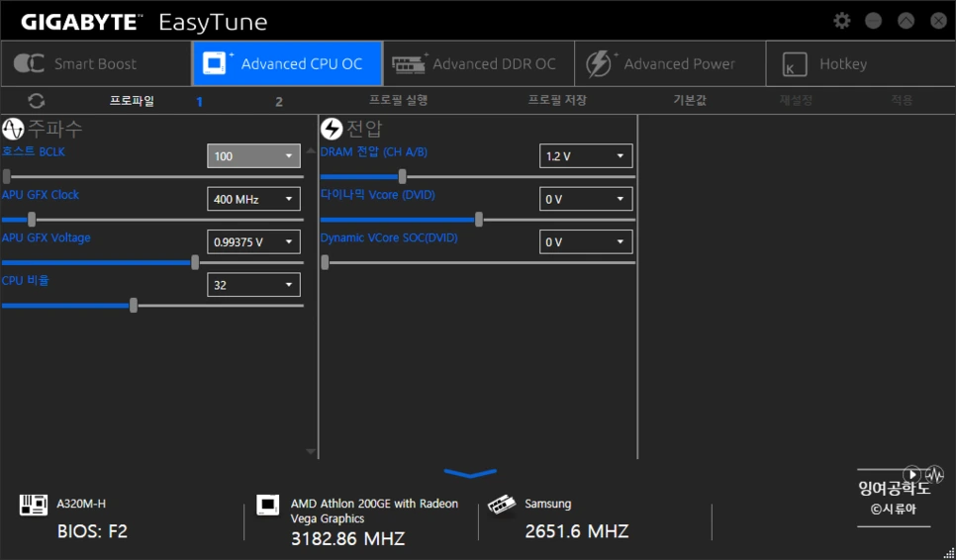This screenshot has width=956, height=560.
Task: Open the APU GFX Clock dropdown
Action: click(x=253, y=199)
